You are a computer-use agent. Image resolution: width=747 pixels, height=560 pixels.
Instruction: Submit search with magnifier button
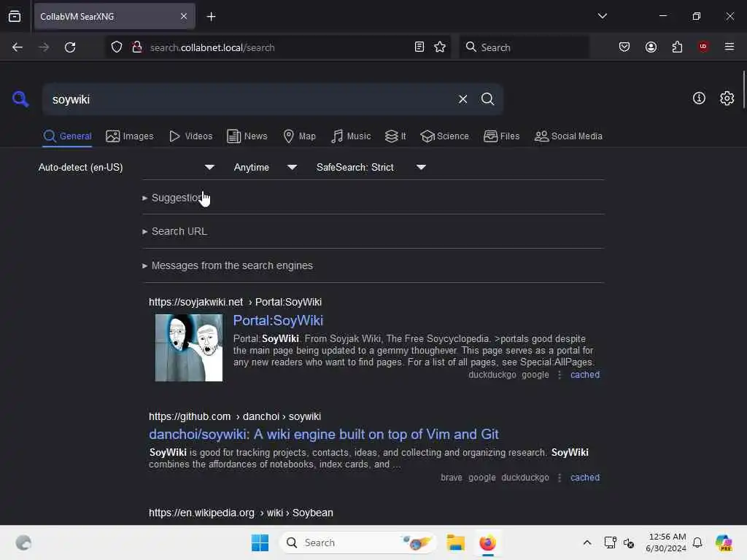click(x=487, y=99)
